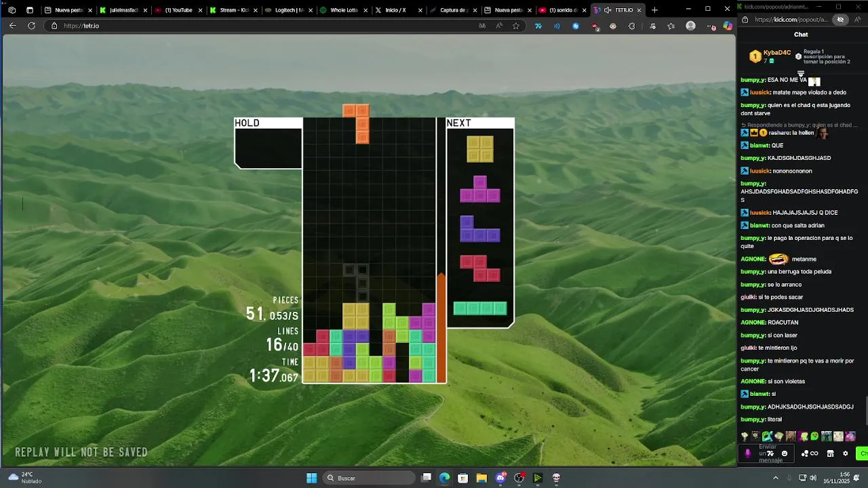Open the Kick chat shop icon
Viewport: 868px width, 488px height.
[830, 453]
